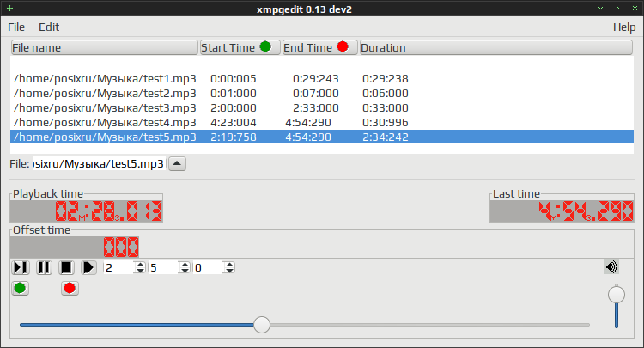
Task: Click the Playback time LCD display
Action: (86, 211)
